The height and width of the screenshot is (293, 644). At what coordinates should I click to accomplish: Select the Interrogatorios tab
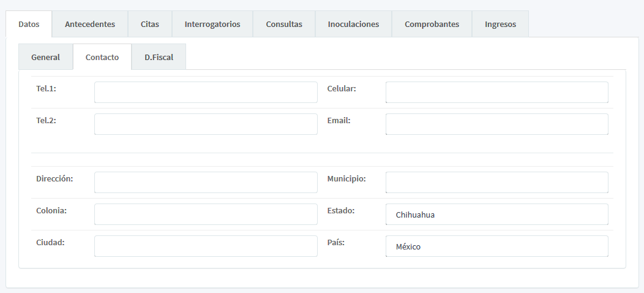(212, 25)
